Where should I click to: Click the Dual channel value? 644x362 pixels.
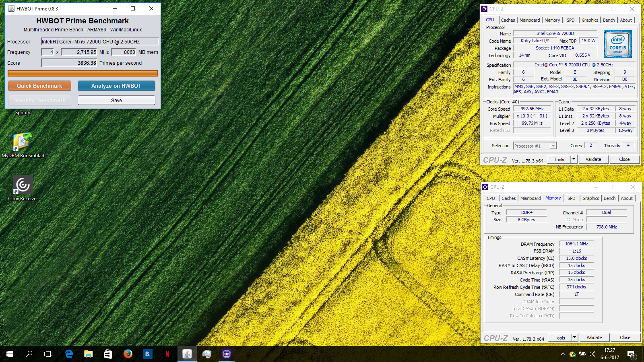point(606,212)
